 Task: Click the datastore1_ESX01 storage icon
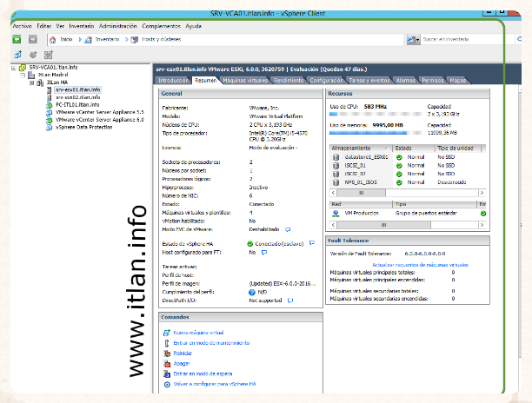[x=336, y=156]
